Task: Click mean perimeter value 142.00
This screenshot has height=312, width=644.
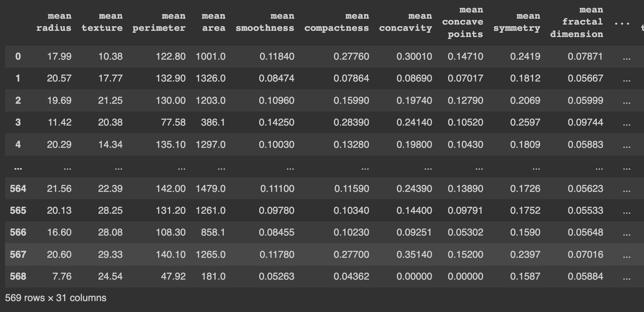Action: coord(171,189)
